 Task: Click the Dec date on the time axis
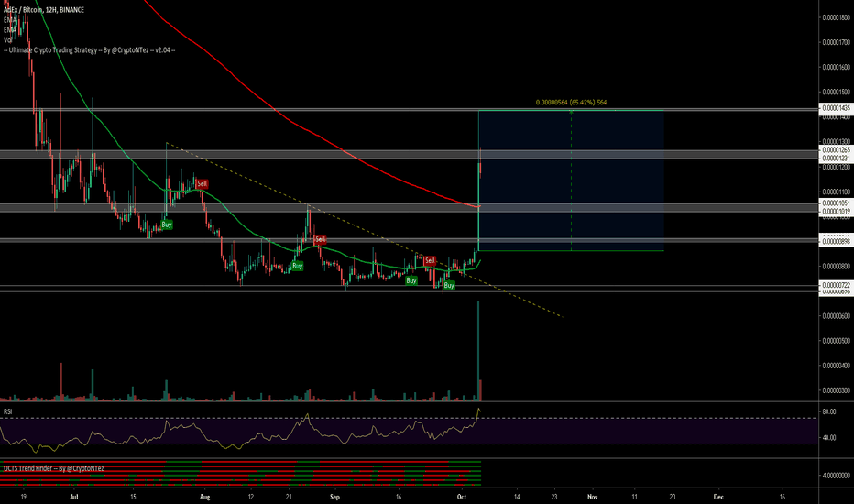click(718, 497)
